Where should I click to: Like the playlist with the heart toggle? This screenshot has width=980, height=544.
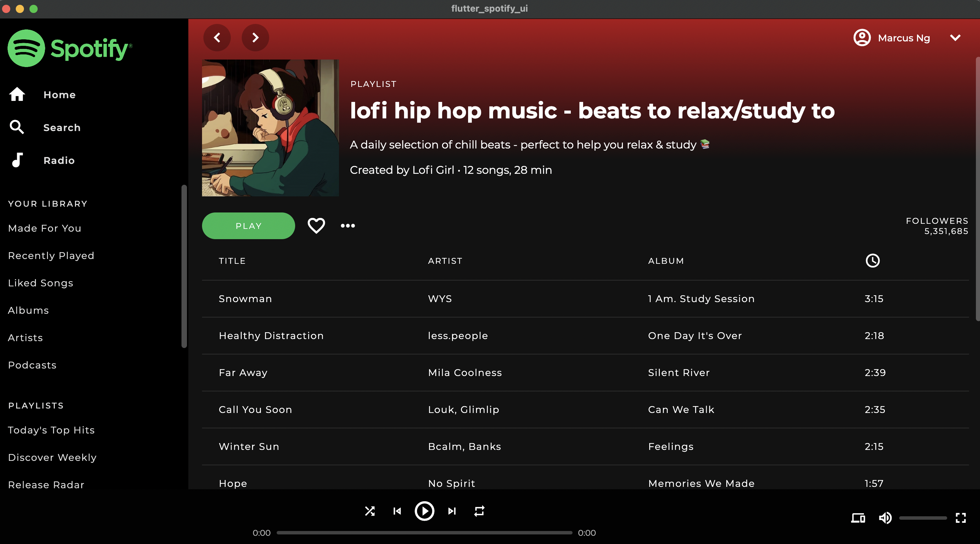pos(316,225)
